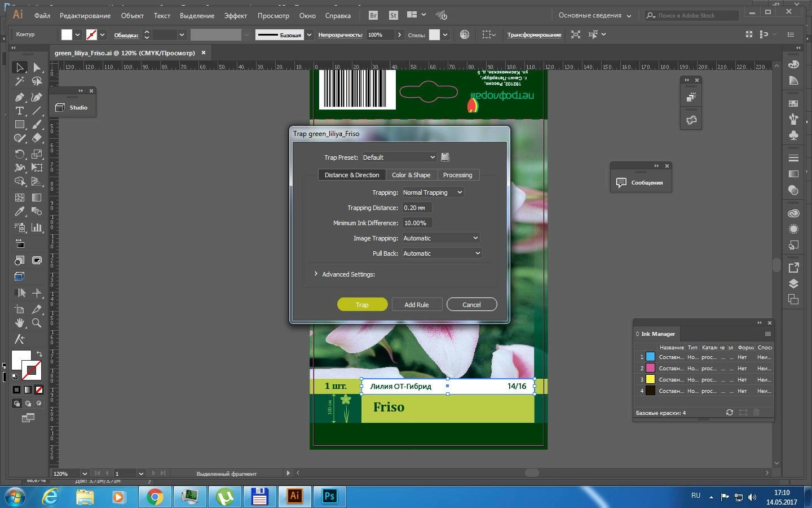Open the Ink Manager panel menu
This screenshot has height=508, width=812.
pos(767,334)
